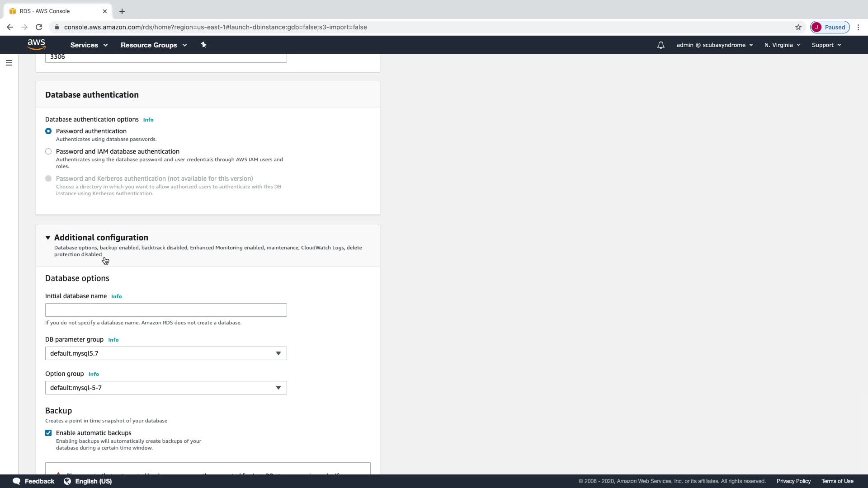The height and width of the screenshot is (488, 868).
Task: Open the N. Virginia region selector
Action: [782, 45]
